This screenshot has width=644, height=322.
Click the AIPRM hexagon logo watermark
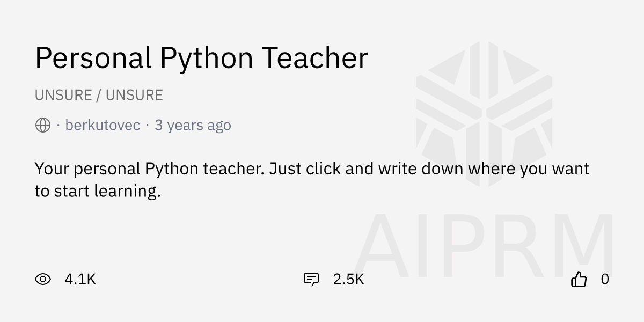pos(484,113)
